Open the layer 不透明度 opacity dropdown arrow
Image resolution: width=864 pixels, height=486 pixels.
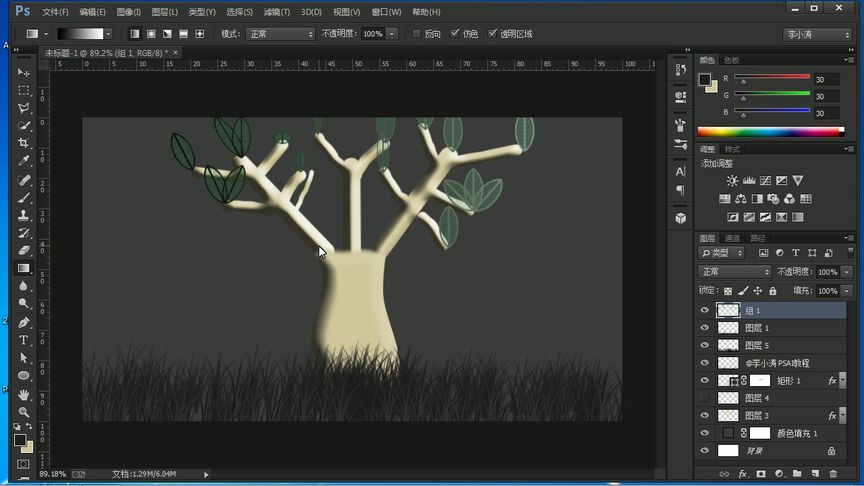(846, 272)
